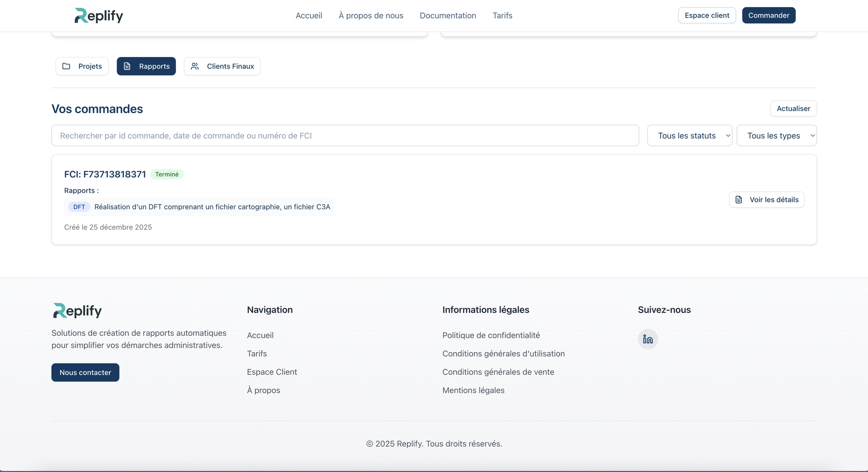Click the Replify logo in the footer
868x472 pixels.
(77, 310)
